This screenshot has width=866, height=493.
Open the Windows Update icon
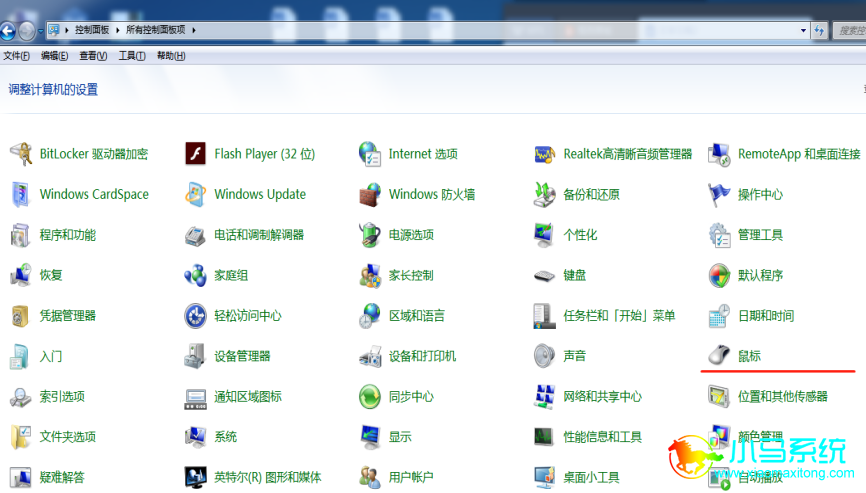coord(196,194)
